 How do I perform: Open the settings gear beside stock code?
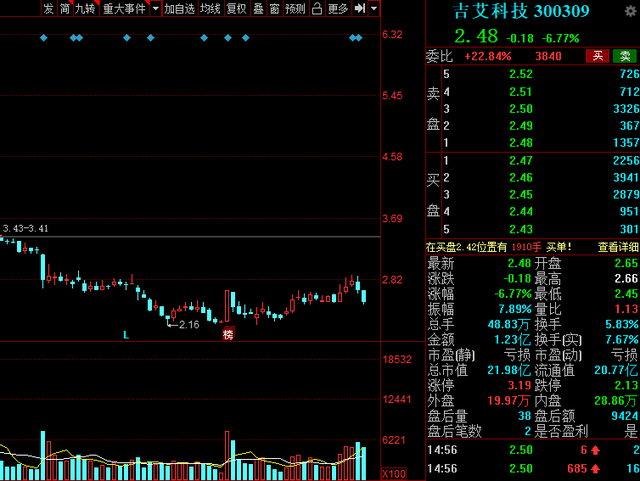631,11
